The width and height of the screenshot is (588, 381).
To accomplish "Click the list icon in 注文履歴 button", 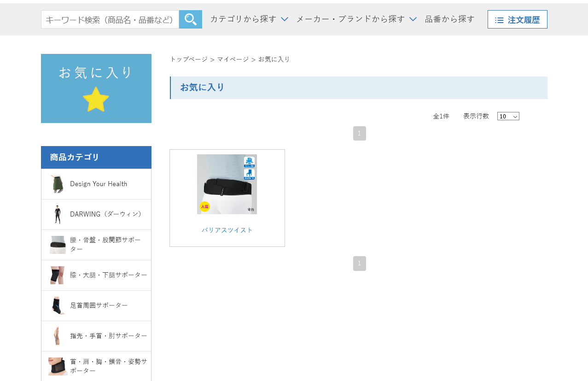I will pyautogui.click(x=499, y=20).
